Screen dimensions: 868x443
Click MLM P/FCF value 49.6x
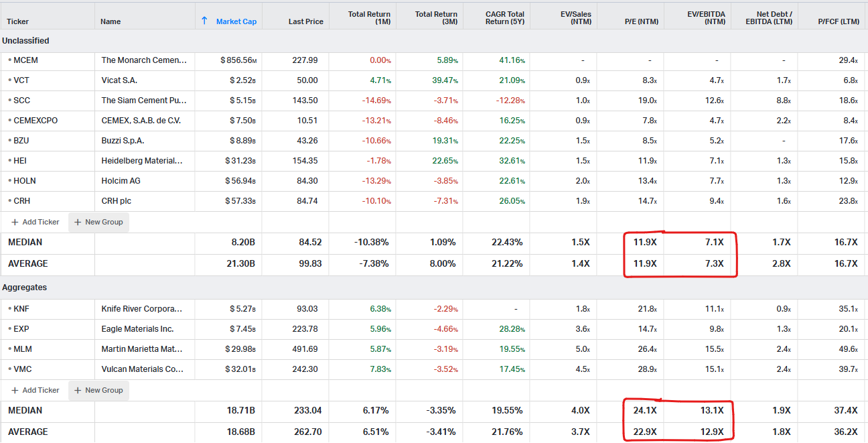(849, 349)
